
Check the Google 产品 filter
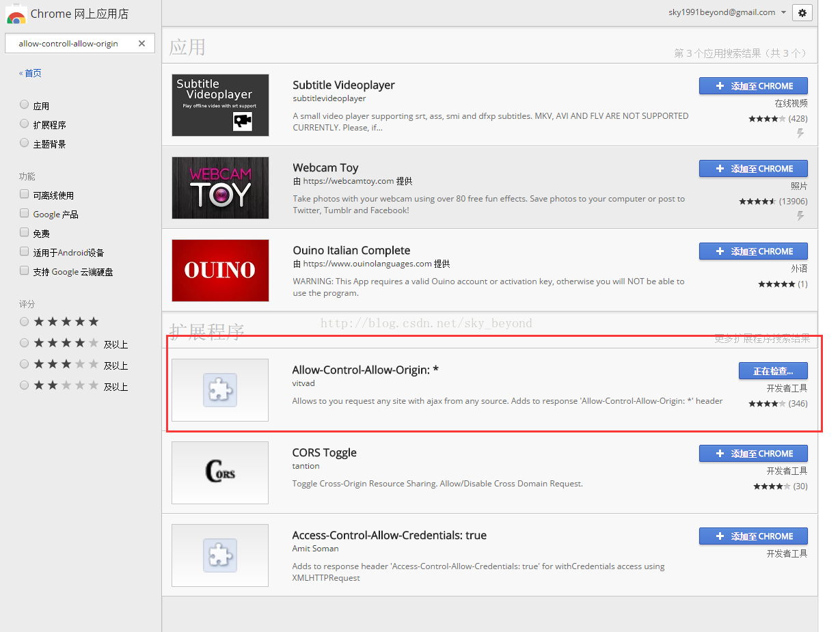pos(25,214)
